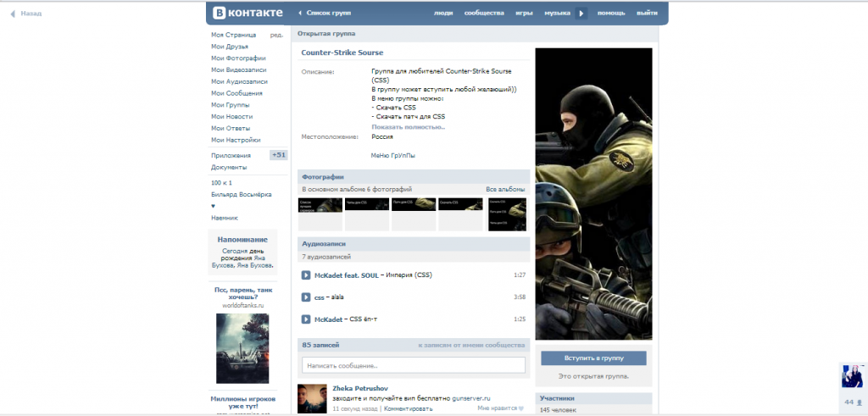
Task: Open Мои Настройки in left menu
Action: pos(236,140)
